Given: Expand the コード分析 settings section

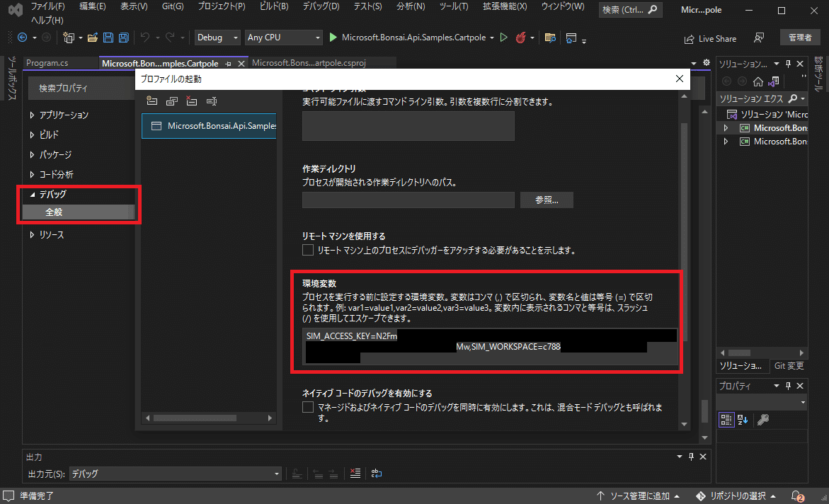Looking at the screenshot, I should pos(32,175).
